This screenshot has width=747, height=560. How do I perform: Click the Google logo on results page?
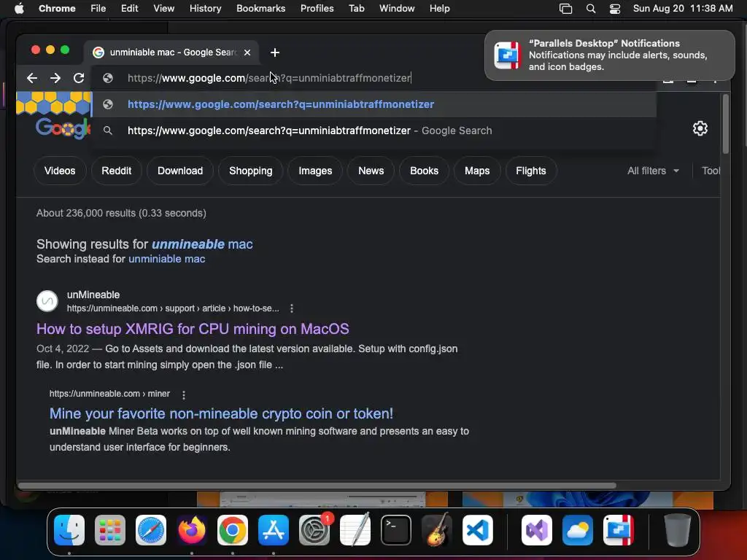click(x=63, y=128)
